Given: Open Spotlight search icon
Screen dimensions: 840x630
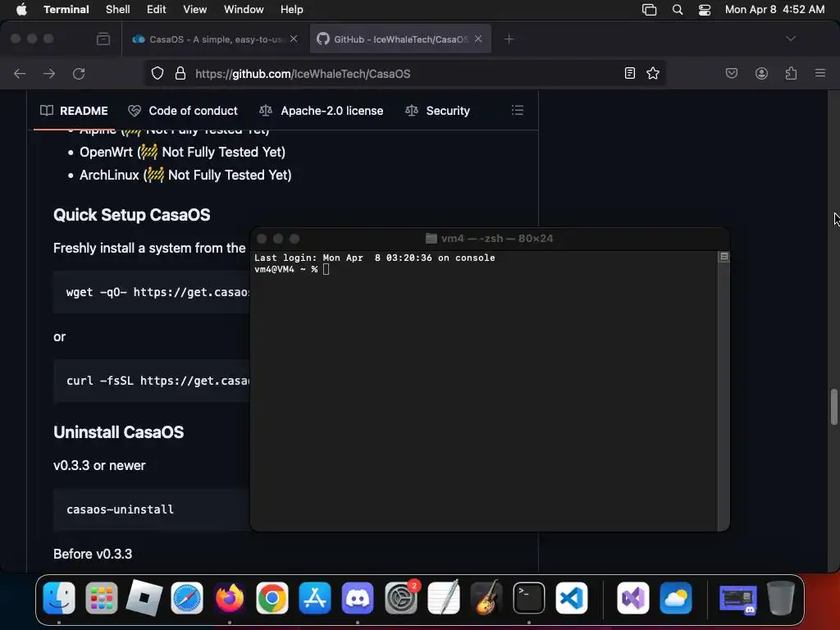Looking at the screenshot, I should pos(678,9).
